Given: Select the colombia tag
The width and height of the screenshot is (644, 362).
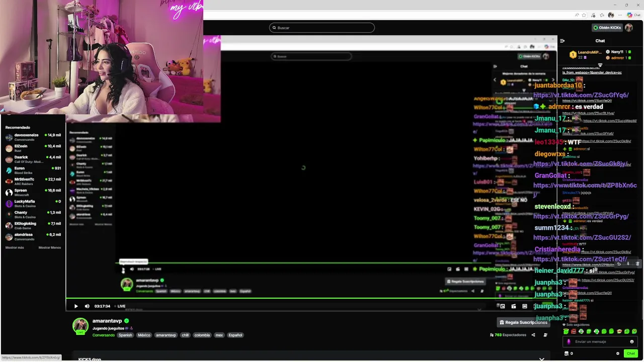Looking at the screenshot, I should [202, 335].
